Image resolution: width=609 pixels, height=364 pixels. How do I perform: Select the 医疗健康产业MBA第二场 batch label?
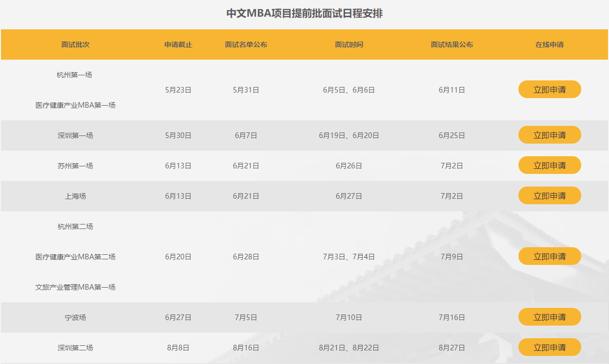tap(75, 257)
